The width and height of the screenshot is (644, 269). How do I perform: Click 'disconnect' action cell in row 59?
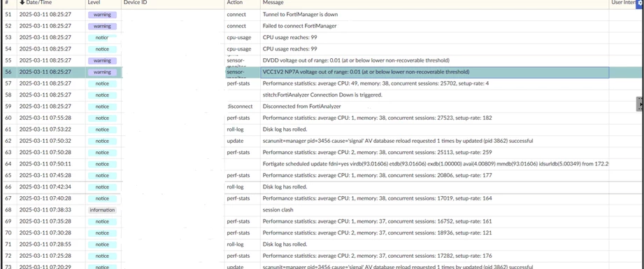(241, 106)
